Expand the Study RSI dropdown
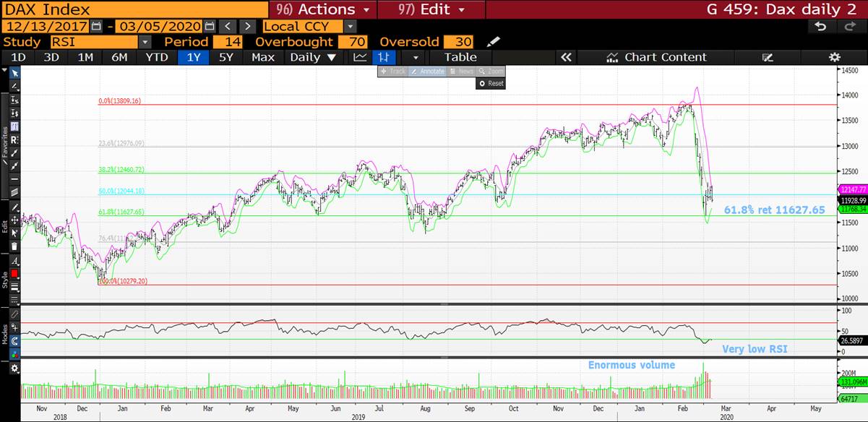 pyautogui.click(x=145, y=42)
